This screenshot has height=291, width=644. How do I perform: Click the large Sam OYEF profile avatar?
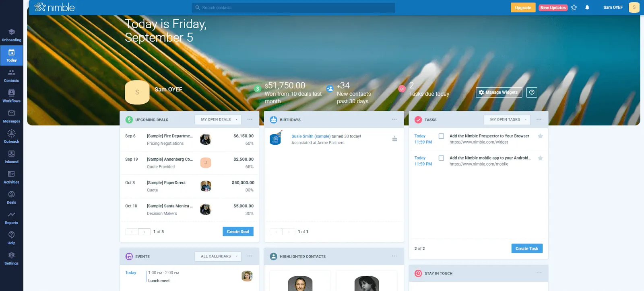[137, 92]
